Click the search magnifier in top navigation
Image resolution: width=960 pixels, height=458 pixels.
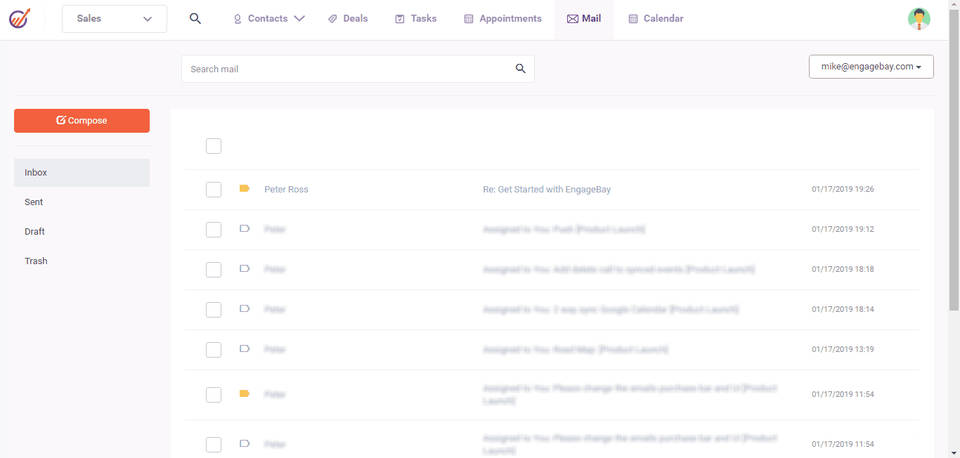[x=195, y=18]
